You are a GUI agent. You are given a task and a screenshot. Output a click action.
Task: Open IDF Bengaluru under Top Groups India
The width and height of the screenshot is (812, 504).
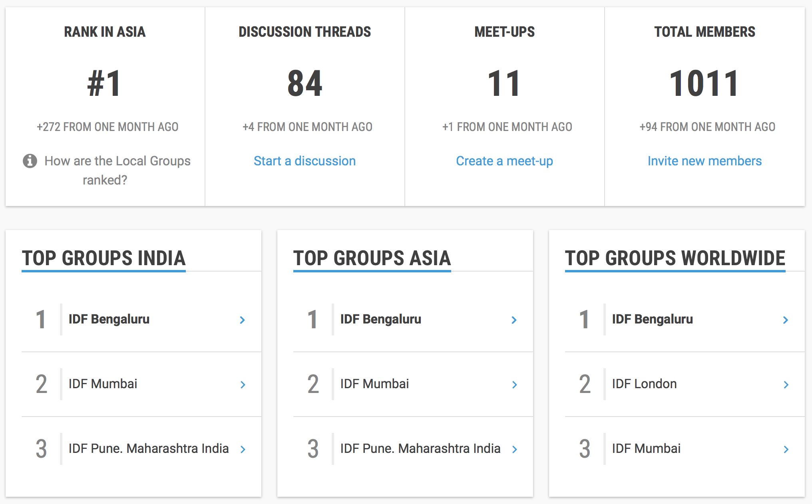(109, 319)
